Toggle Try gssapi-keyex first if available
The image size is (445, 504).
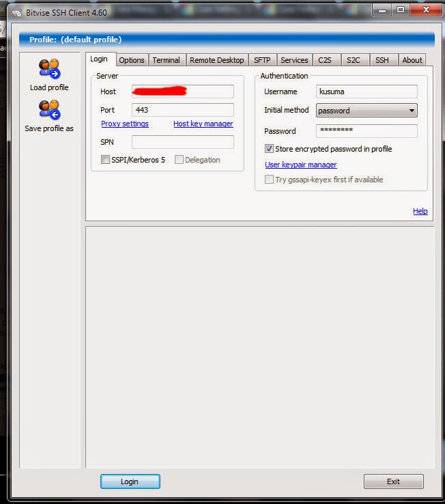coord(269,180)
